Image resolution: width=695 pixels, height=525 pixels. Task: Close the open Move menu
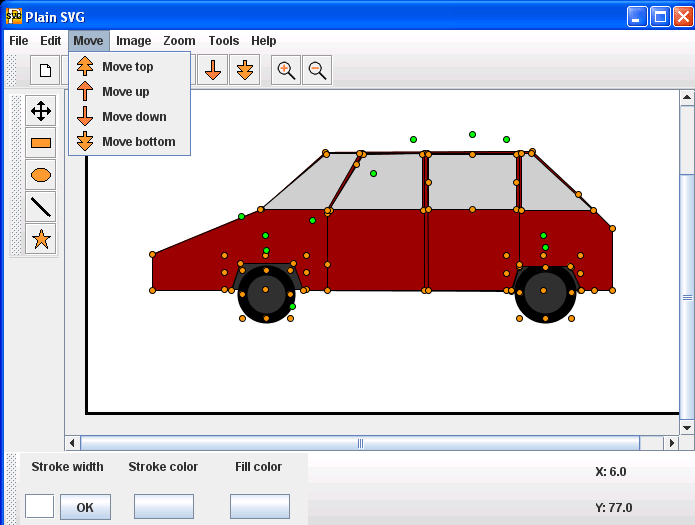[89, 41]
